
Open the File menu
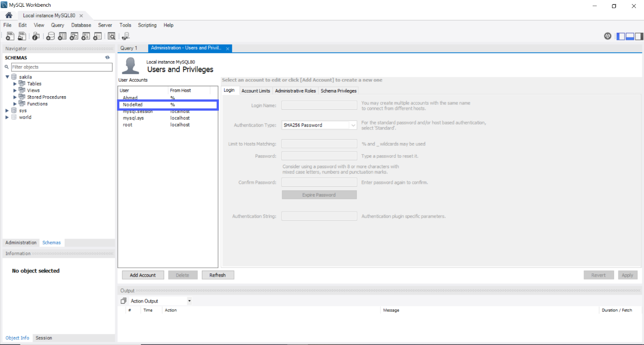7,25
